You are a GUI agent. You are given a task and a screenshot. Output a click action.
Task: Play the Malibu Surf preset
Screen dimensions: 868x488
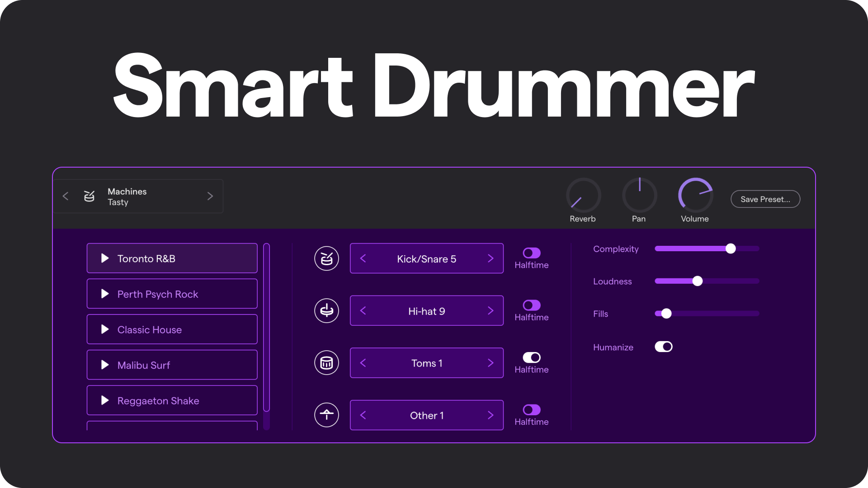pyautogui.click(x=105, y=365)
